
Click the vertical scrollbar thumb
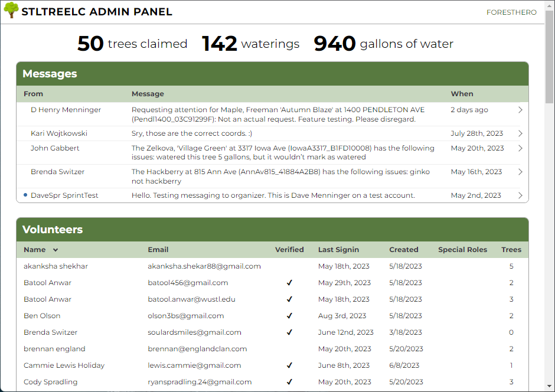coord(549,57)
